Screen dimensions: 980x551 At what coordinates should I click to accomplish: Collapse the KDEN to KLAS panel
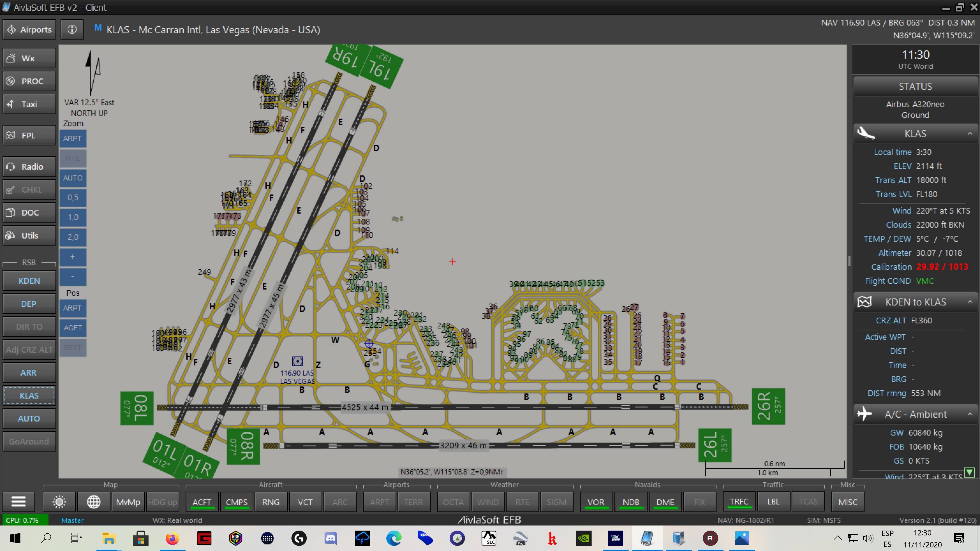tap(971, 302)
